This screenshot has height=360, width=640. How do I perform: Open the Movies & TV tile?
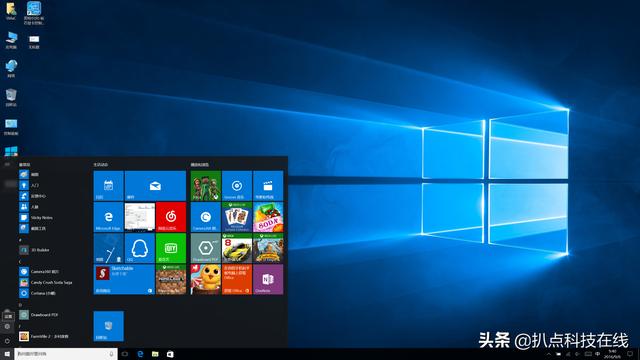tap(268, 186)
